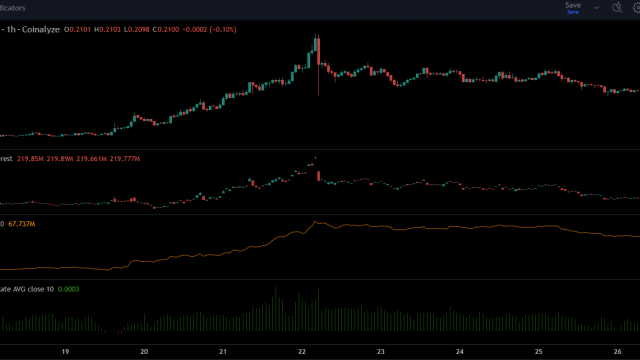This screenshot has height=360, width=640.
Task: Click date label 19 on time axis
Action: point(65,351)
